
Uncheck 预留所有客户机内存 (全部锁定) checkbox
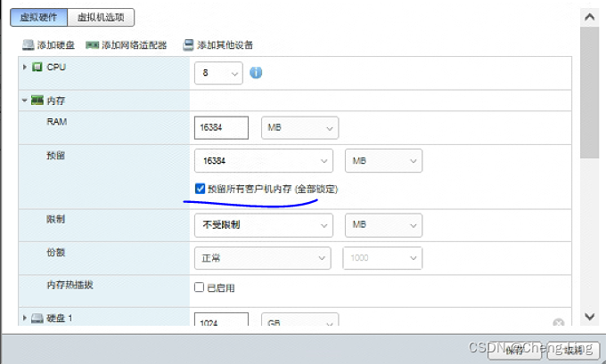tap(200, 189)
